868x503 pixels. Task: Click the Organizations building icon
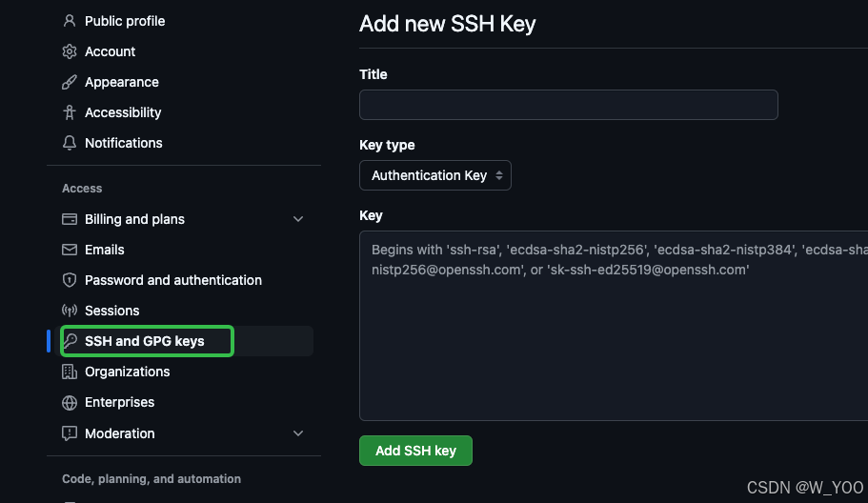click(x=70, y=372)
